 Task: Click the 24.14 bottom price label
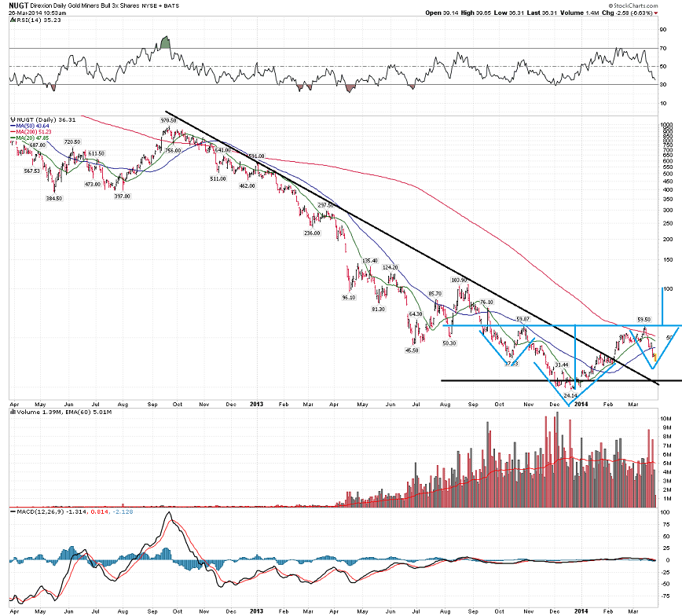pos(570,395)
